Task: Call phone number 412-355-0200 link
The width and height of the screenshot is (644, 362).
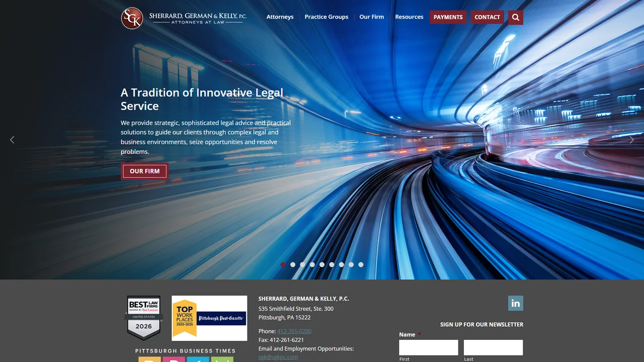Action: 294,331
